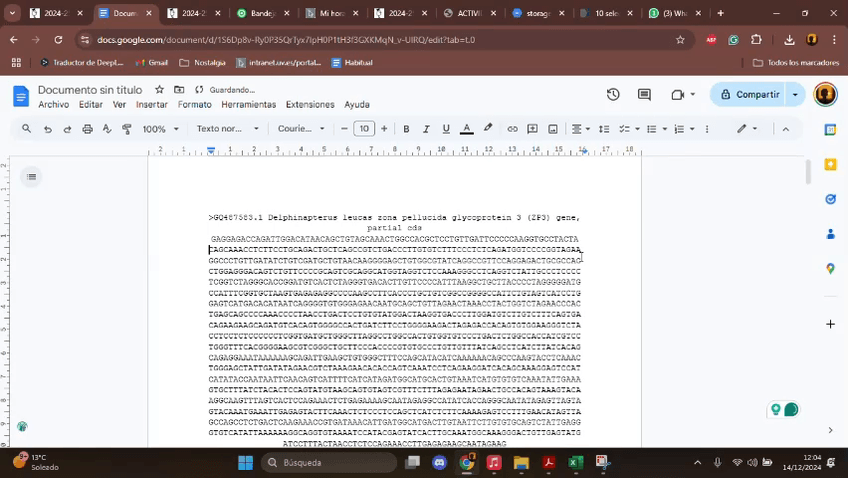Toggle italic formatting
Screen dimensions: 848x478
426,129
